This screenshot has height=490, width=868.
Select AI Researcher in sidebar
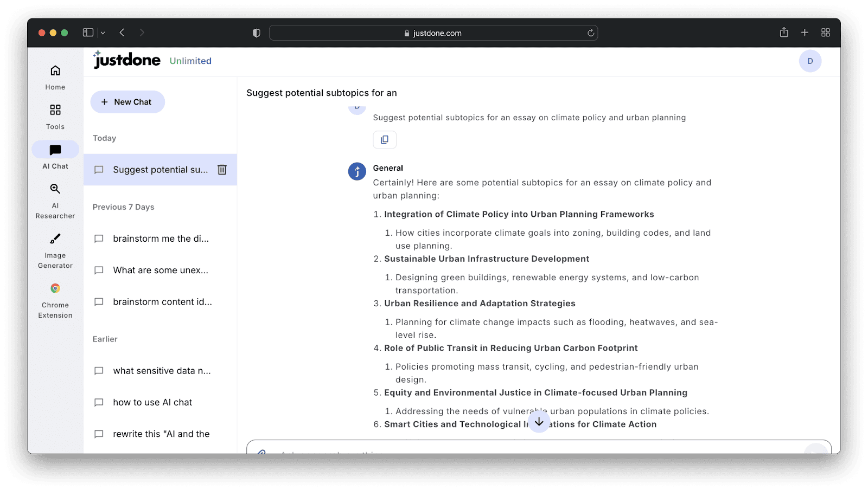(x=55, y=201)
